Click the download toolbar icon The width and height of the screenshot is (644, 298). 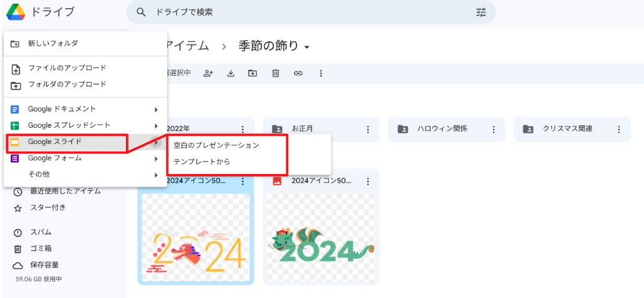231,73
